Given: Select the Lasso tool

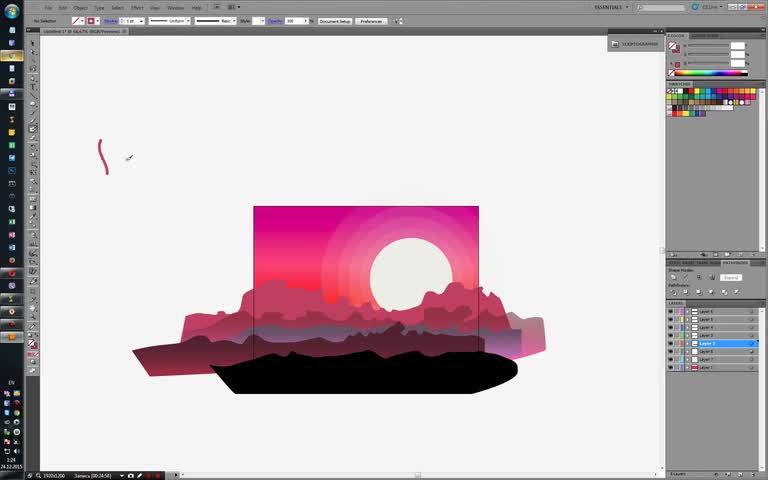Looking at the screenshot, I should point(33,68).
